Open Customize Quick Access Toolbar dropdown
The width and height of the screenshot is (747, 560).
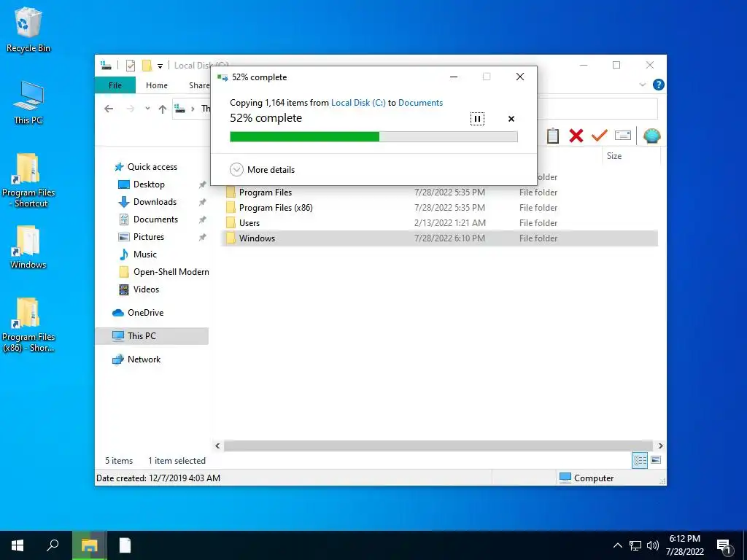click(160, 66)
